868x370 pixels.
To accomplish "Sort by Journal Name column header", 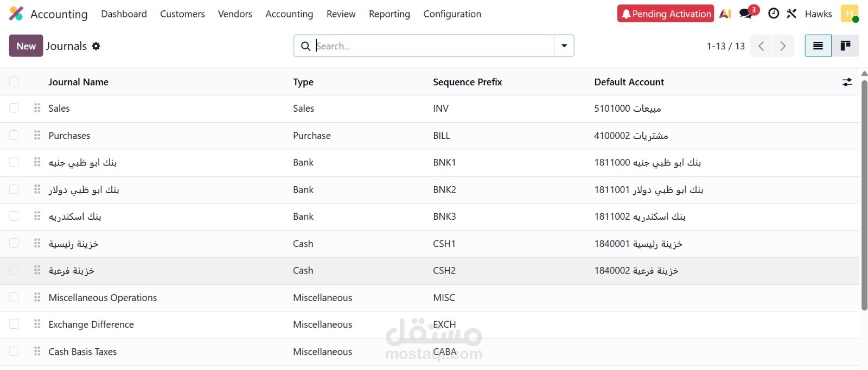I will click(78, 82).
